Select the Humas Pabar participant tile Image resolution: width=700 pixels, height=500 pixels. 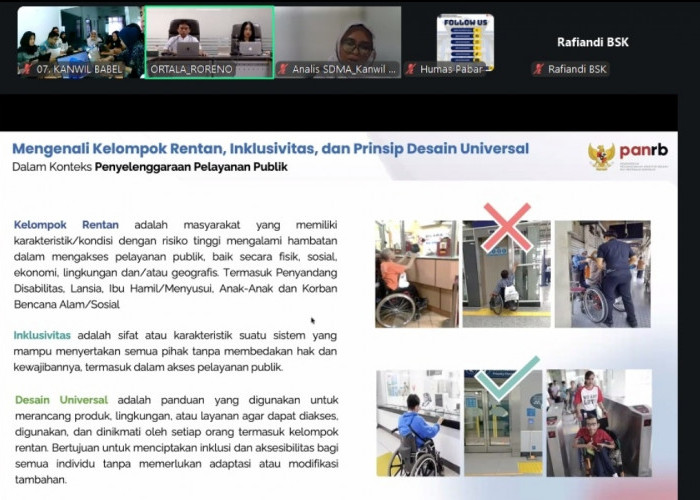(465, 42)
